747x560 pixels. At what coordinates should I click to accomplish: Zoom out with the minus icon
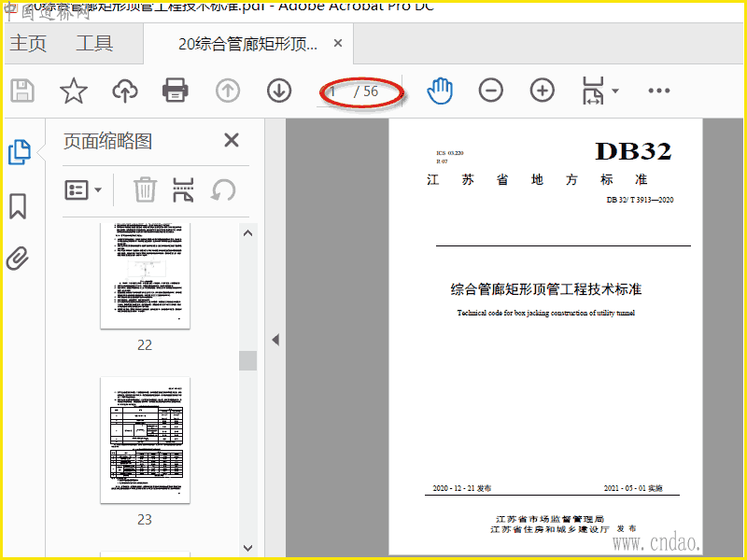coord(491,91)
